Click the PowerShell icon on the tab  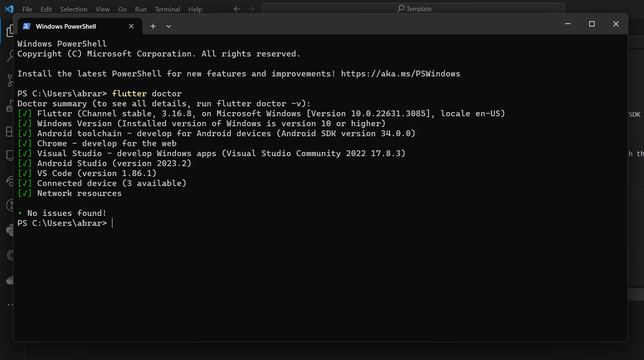[x=27, y=26]
